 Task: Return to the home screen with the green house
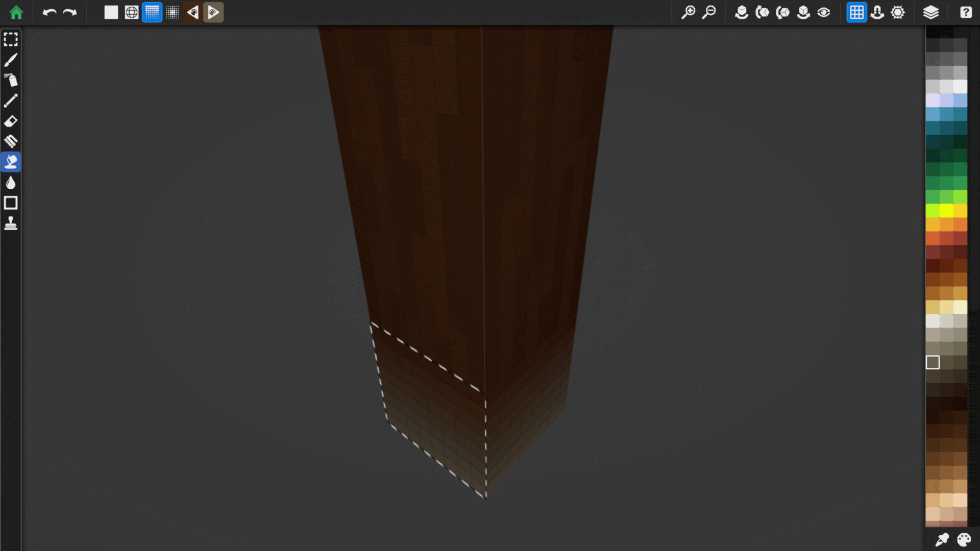(x=16, y=12)
